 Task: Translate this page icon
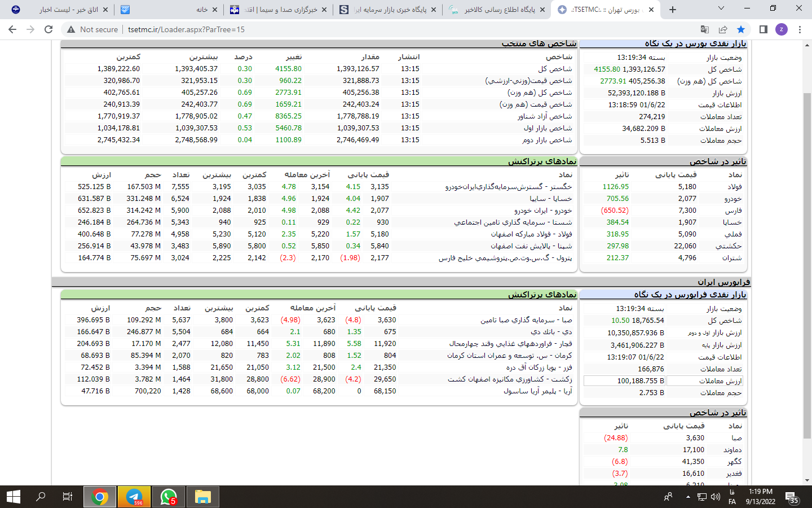[x=705, y=29]
